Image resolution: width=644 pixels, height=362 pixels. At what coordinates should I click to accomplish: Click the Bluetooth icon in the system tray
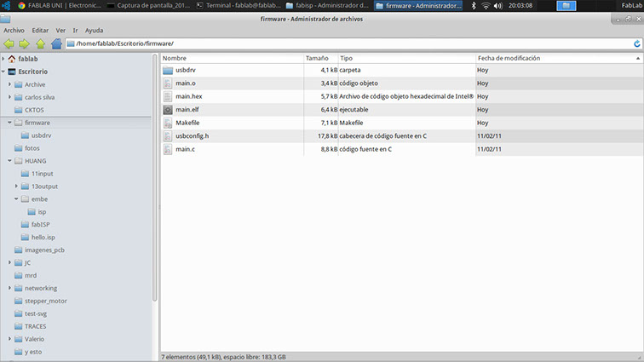click(473, 6)
